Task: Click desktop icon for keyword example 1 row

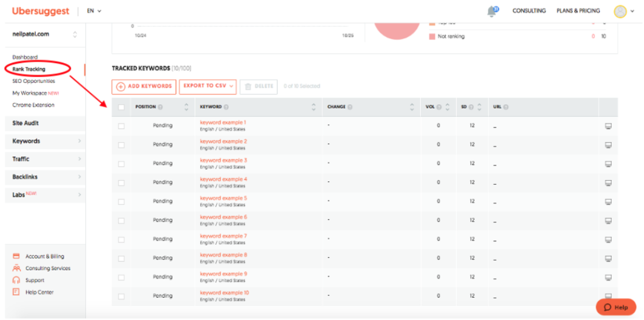Action: pyautogui.click(x=608, y=126)
